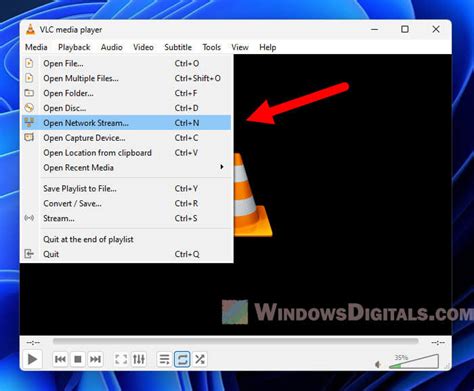The width and height of the screenshot is (474, 391).
Task: Choose Open Disc... entry
Action: tap(127, 108)
